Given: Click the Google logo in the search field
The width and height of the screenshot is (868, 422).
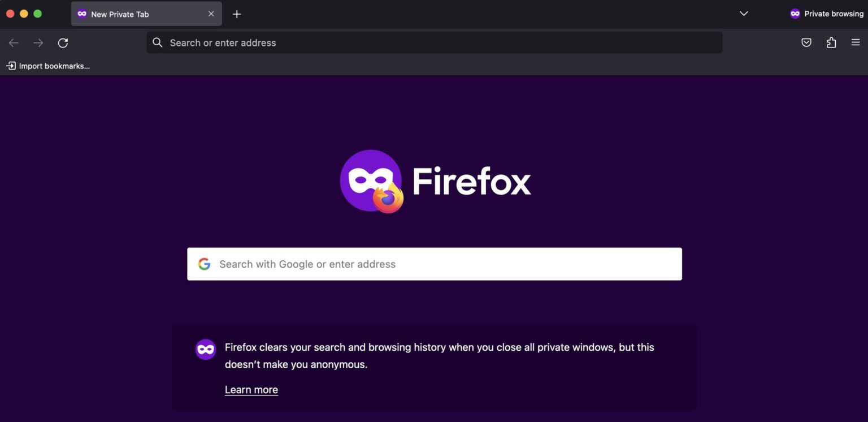Looking at the screenshot, I should click(204, 264).
